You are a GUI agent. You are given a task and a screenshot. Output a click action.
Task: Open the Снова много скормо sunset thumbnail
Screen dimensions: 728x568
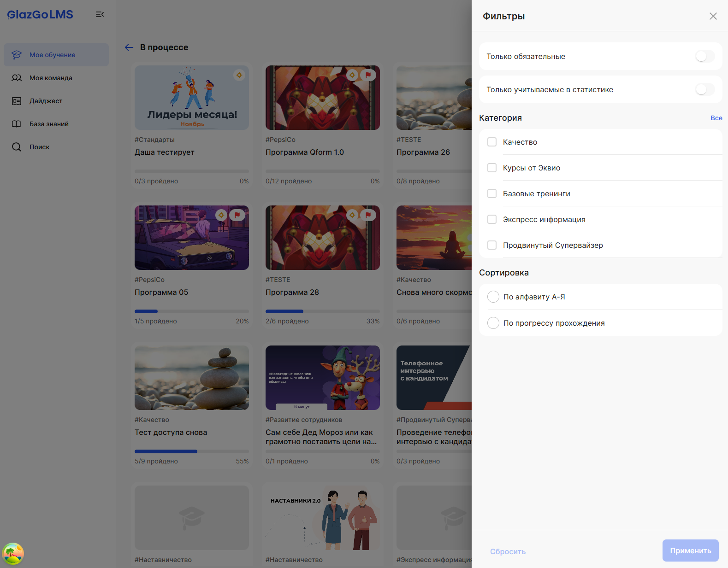pyautogui.click(x=434, y=238)
